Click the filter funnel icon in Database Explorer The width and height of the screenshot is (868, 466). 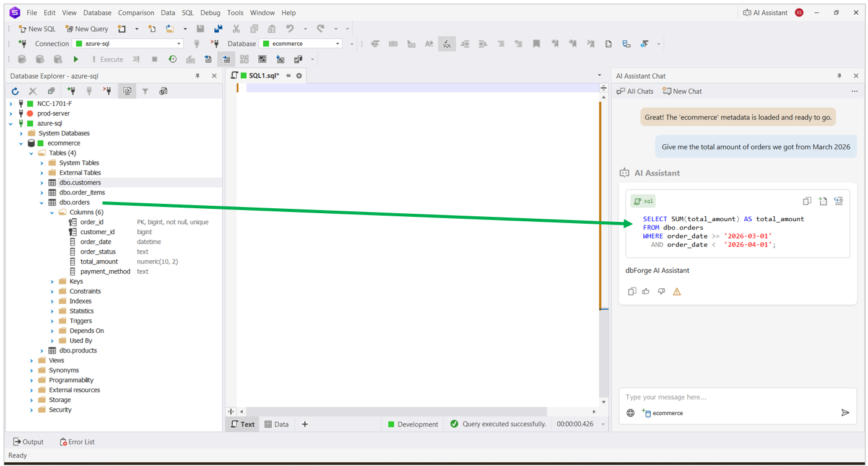[145, 91]
